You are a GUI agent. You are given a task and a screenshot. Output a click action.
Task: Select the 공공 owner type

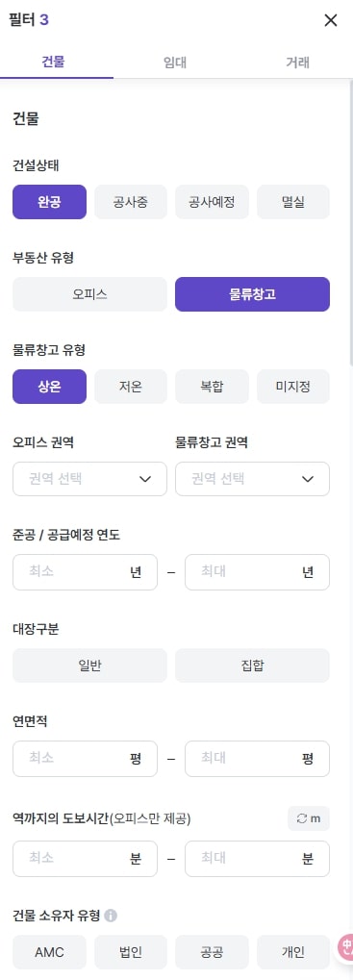tap(212, 952)
